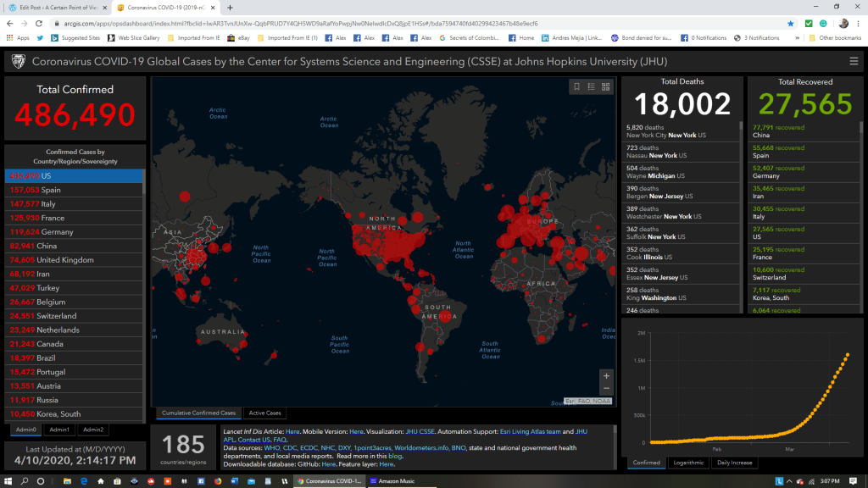Image resolution: width=868 pixels, height=488 pixels.
Task: Open the dashboard hamburger menu
Action: (854, 61)
